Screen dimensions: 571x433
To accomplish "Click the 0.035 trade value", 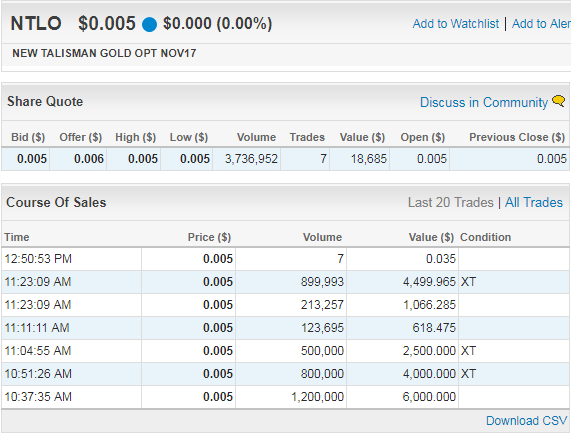I will 441,259.
